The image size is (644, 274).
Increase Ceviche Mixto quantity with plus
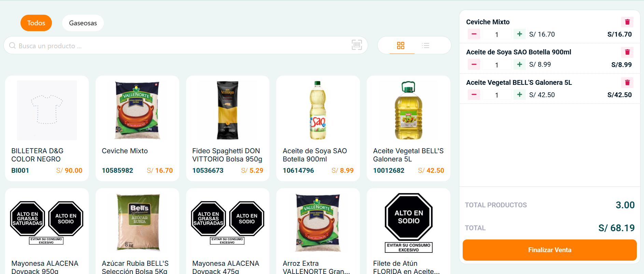click(x=519, y=34)
